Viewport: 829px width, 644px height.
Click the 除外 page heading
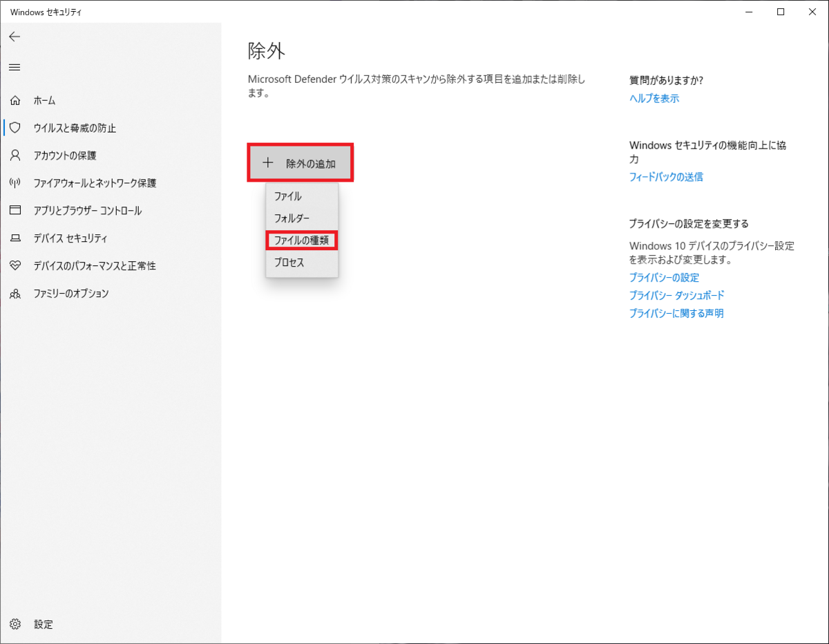point(267,50)
